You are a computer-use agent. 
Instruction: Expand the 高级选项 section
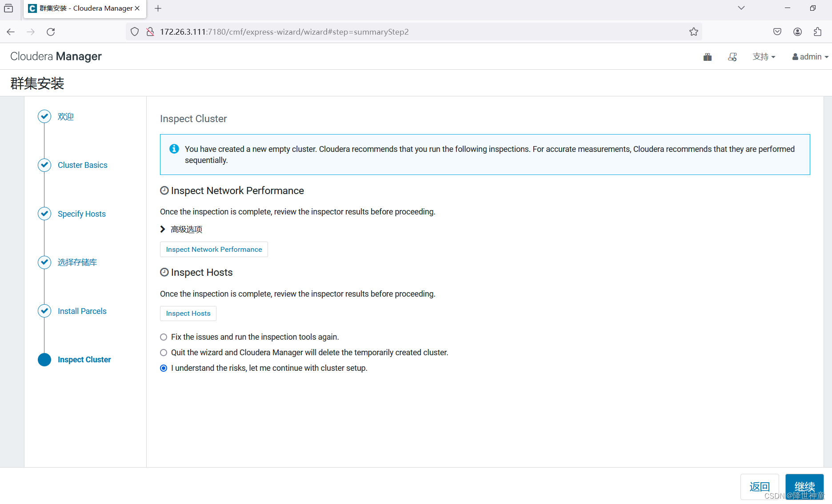click(x=181, y=229)
